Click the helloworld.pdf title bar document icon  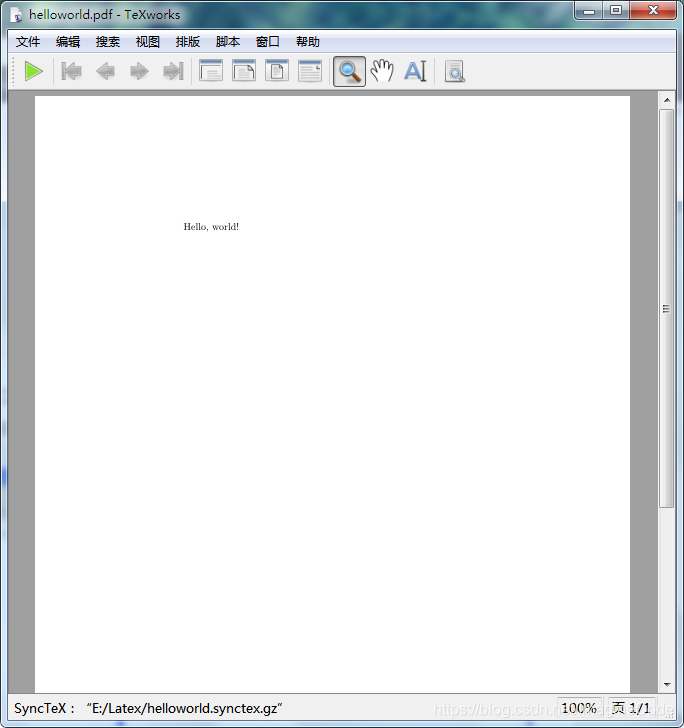click(17, 15)
